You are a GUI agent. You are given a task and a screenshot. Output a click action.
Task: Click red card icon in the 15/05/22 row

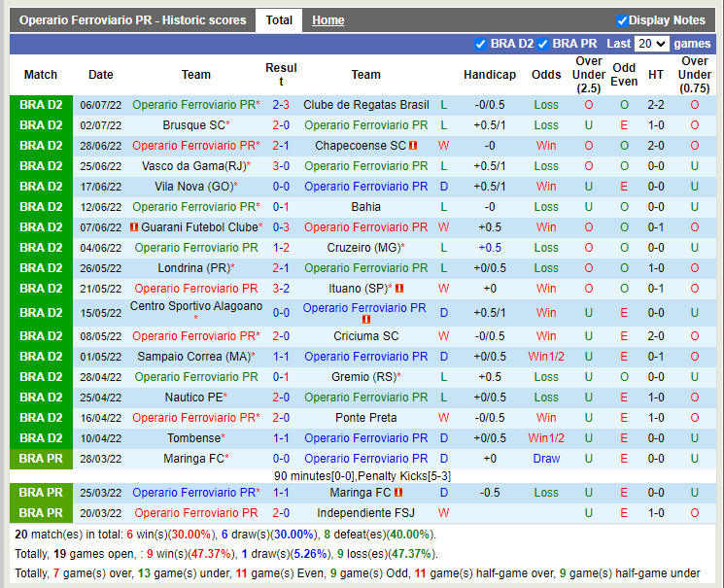[x=366, y=320]
